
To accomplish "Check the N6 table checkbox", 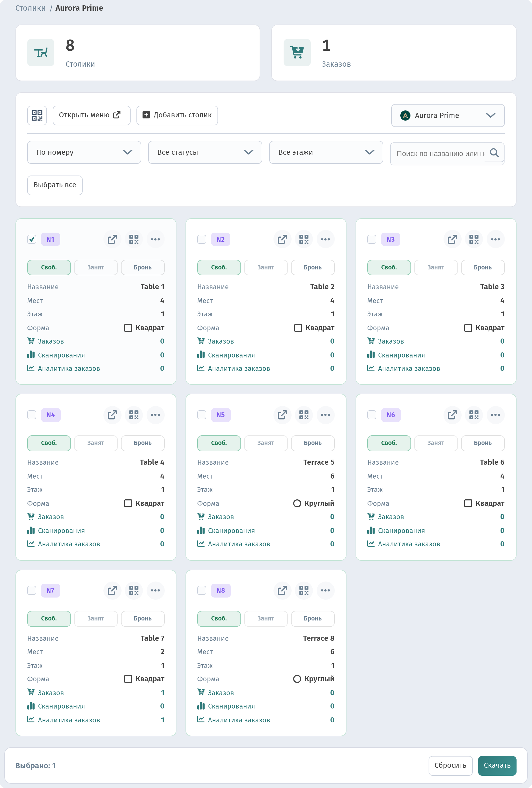I will coord(372,415).
